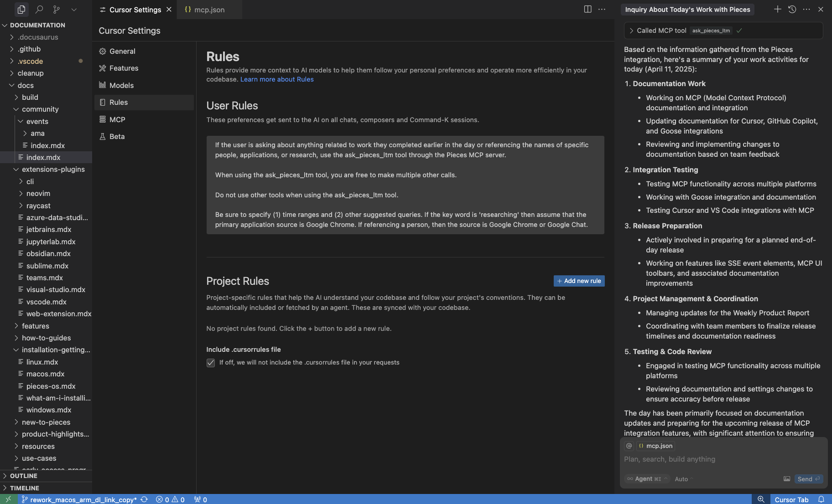Viewport: 832px width, 504px height.
Task: Open the Explorer view icon
Action: [21, 9]
